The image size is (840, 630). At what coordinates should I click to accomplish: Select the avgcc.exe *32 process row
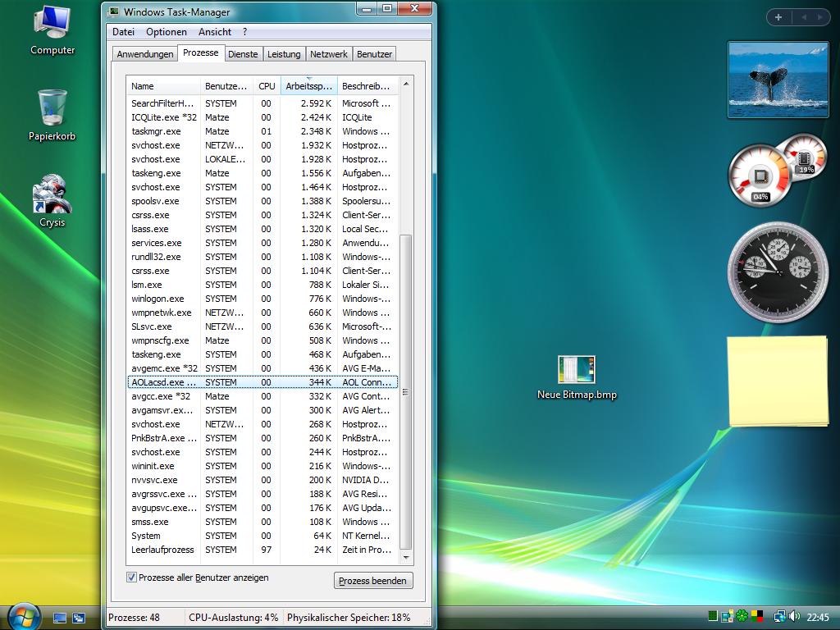262,396
